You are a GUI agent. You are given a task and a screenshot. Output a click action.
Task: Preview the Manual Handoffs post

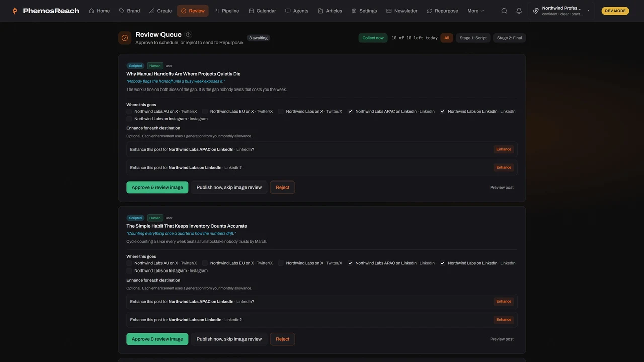(x=502, y=187)
